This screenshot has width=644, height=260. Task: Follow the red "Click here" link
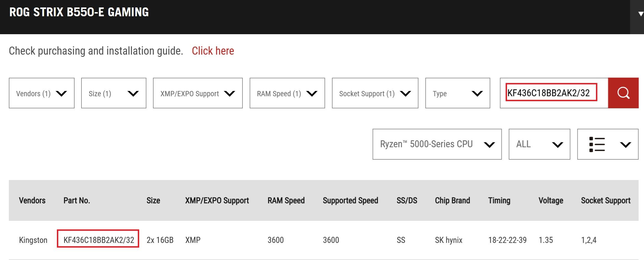tap(213, 51)
